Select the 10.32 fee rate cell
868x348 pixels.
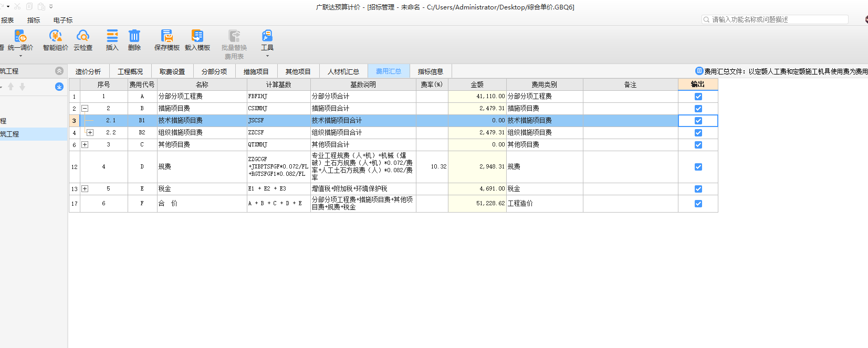click(x=432, y=167)
